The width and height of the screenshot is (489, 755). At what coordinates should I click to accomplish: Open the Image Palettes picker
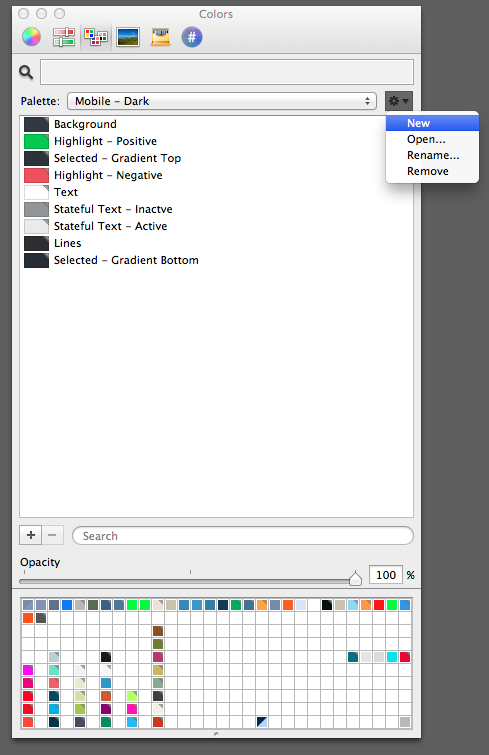128,37
